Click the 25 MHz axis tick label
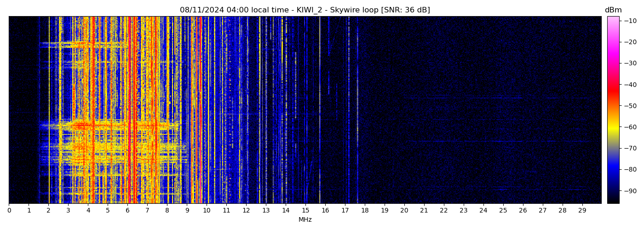Screen dimensions: 644x230 [503, 211]
